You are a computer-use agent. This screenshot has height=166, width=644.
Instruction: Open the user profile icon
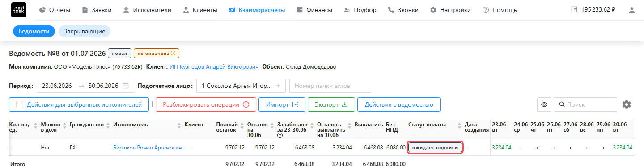point(632,10)
